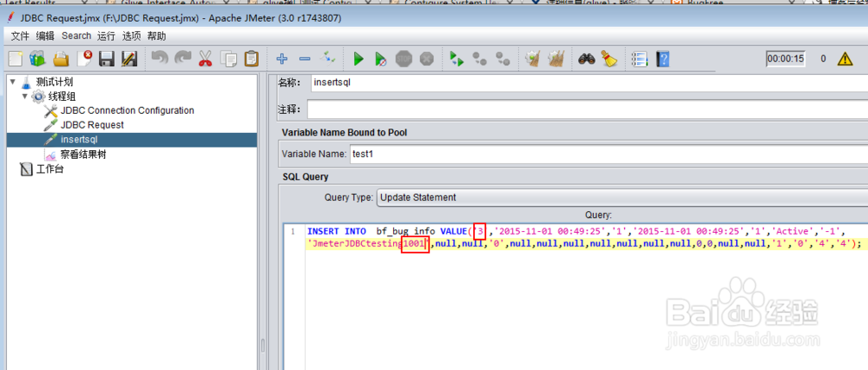Open the Search menu
The width and height of the screenshot is (868, 370).
[x=76, y=36]
